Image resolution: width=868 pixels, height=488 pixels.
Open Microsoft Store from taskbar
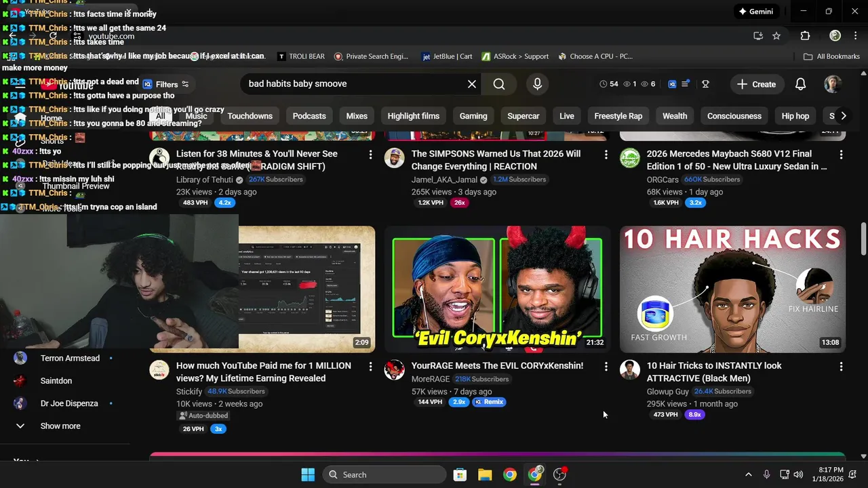[x=460, y=474]
